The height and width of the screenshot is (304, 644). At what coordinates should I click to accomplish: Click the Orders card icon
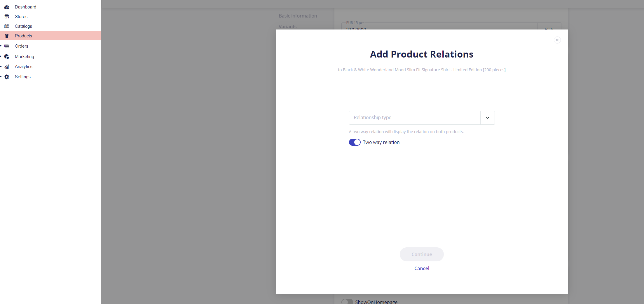click(7, 46)
